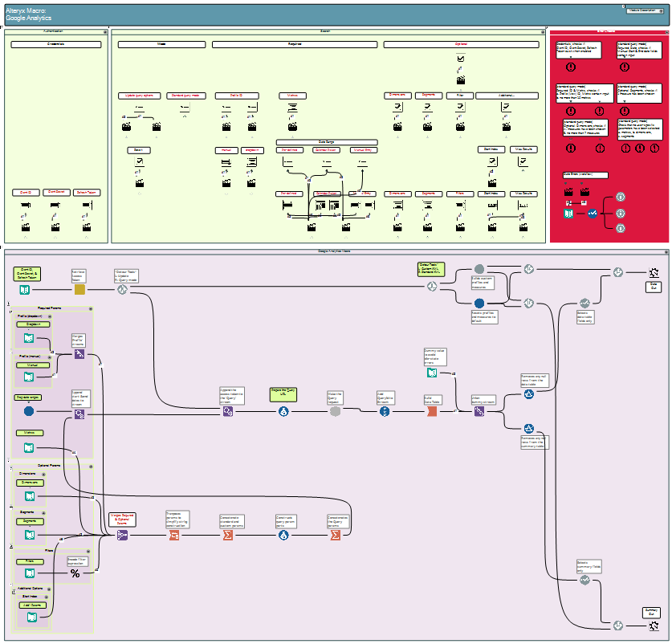
Task: Click the Formula tool constructing query param pairs
Action: click(x=283, y=535)
